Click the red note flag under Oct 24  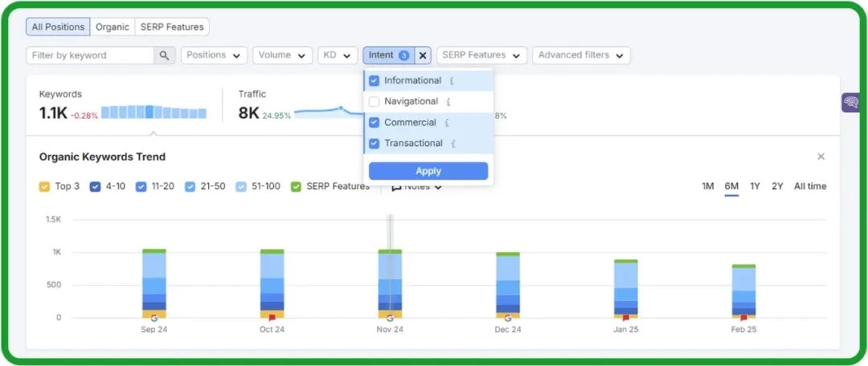(272, 318)
